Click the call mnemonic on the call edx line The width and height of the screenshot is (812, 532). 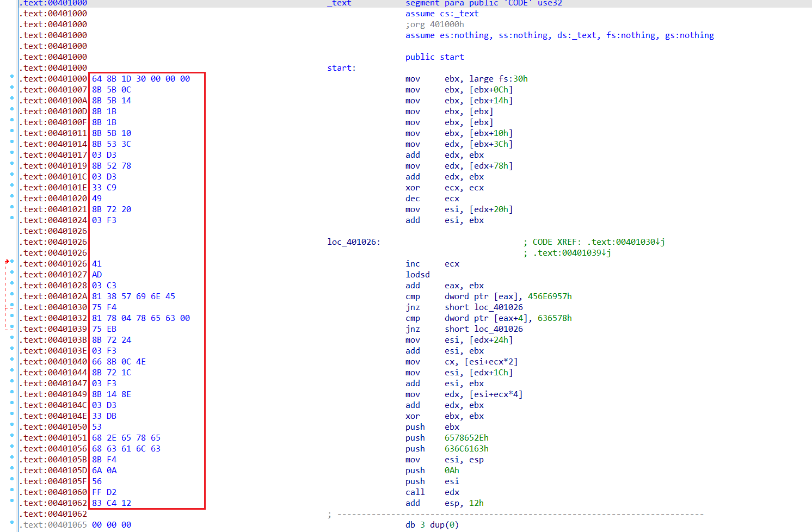pos(415,492)
